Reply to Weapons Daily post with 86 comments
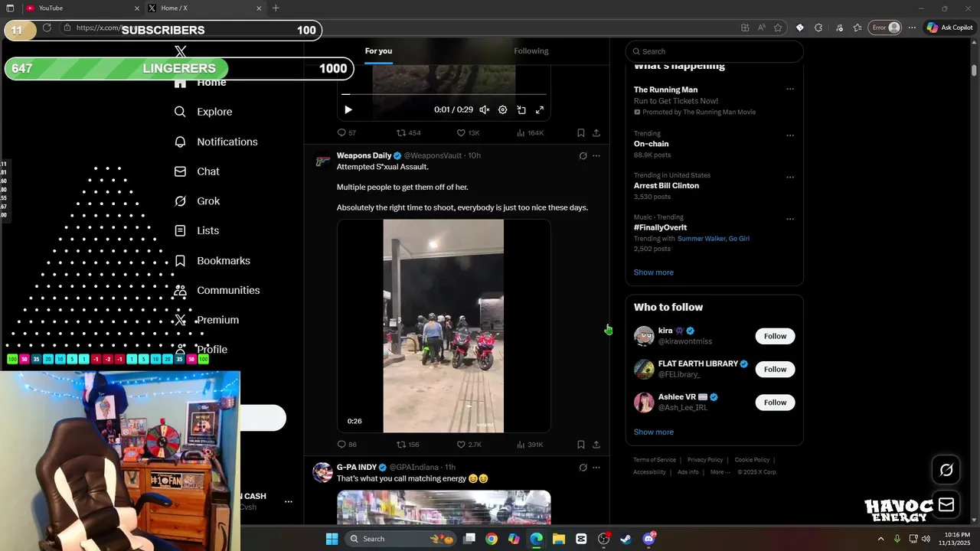The height and width of the screenshot is (551, 980). 346,445
